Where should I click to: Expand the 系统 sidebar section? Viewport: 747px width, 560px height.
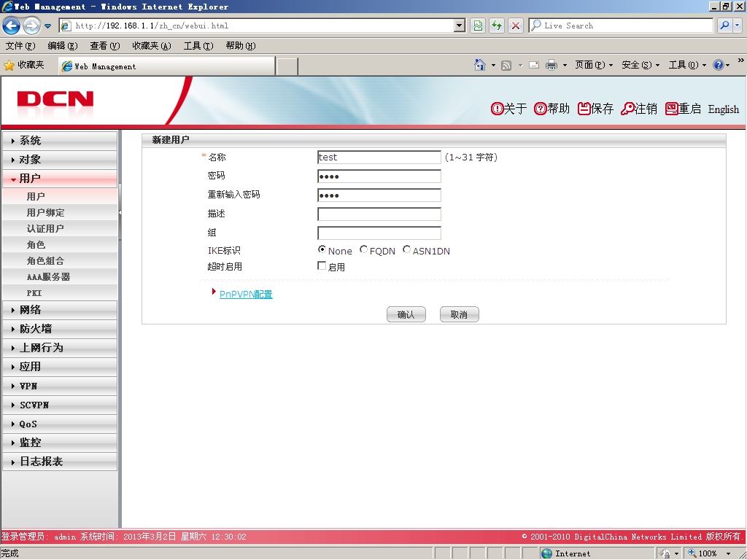[x=60, y=141]
